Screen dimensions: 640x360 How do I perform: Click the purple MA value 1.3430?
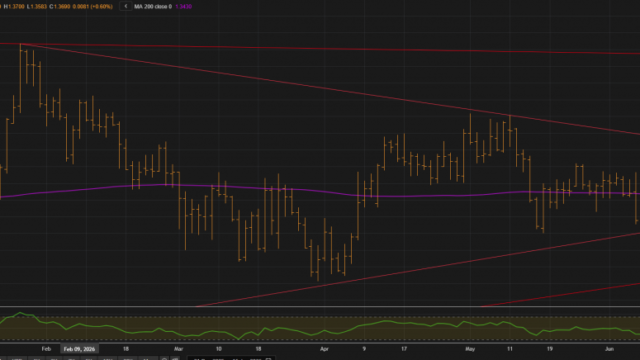click(x=183, y=7)
